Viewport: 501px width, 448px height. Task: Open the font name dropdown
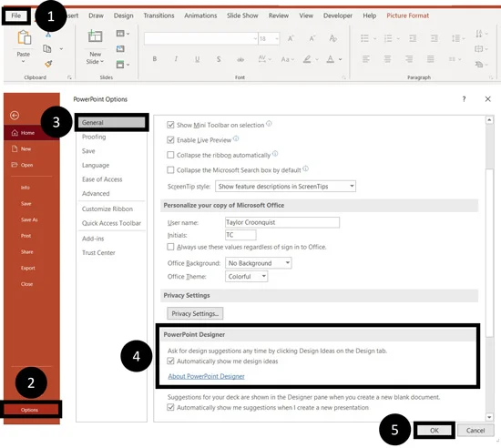click(x=255, y=38)
